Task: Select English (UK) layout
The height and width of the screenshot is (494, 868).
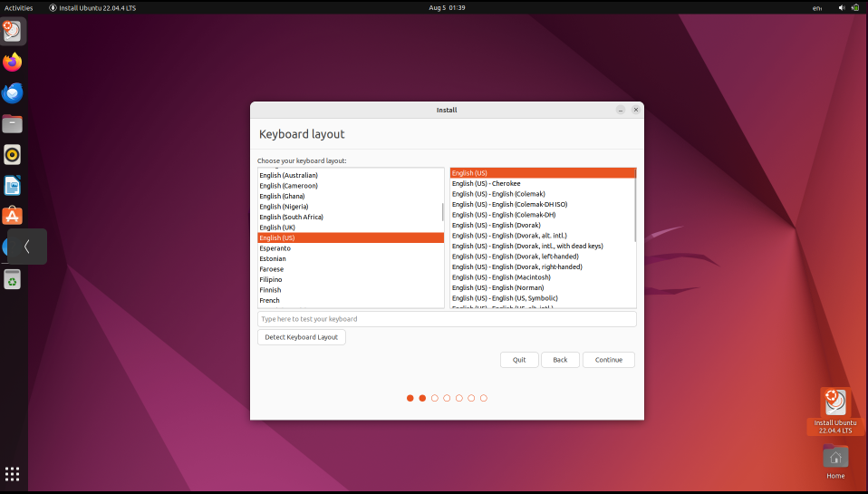Action: point(351,228)
